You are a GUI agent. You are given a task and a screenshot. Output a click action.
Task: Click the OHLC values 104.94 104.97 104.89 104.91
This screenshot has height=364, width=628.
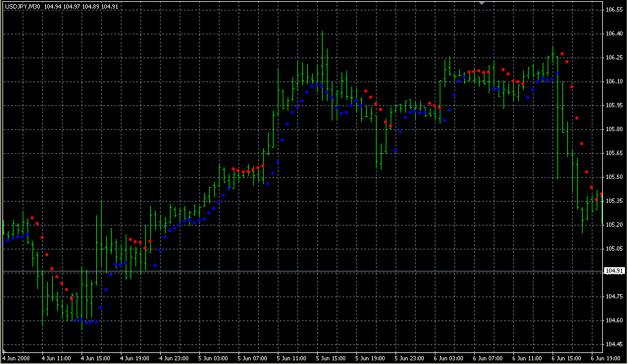pos(82,7)
